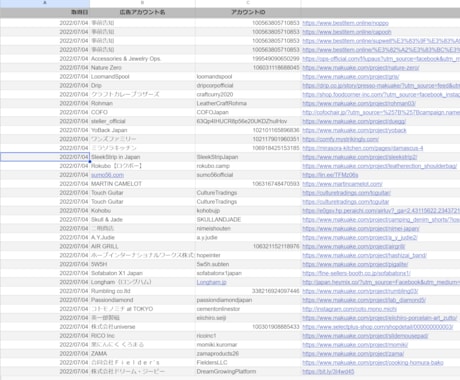Select column B header
The image size is (460, 380).
(142, 3)
